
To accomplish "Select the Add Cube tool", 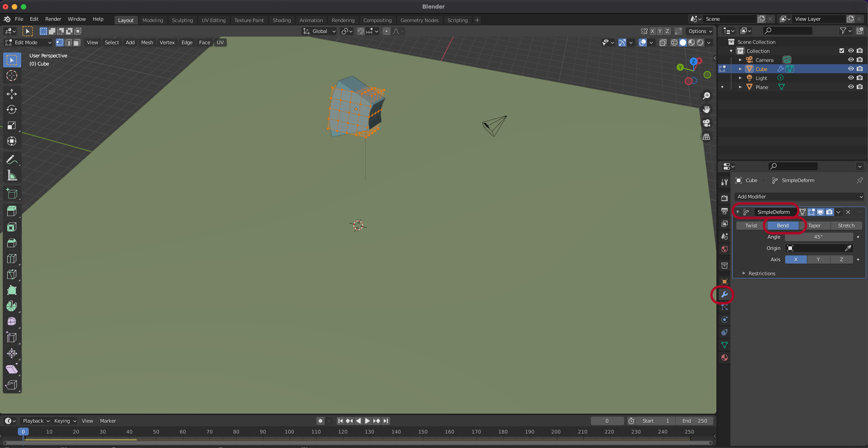I will point(12,194).
